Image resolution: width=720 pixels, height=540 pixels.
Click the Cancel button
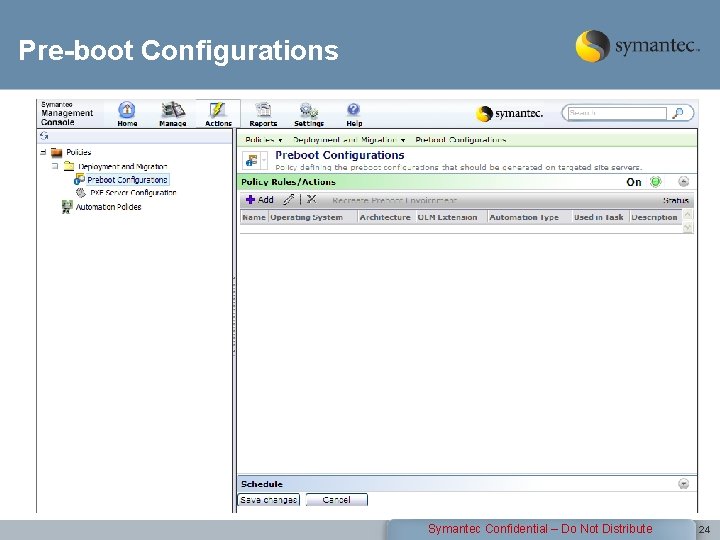337,500
